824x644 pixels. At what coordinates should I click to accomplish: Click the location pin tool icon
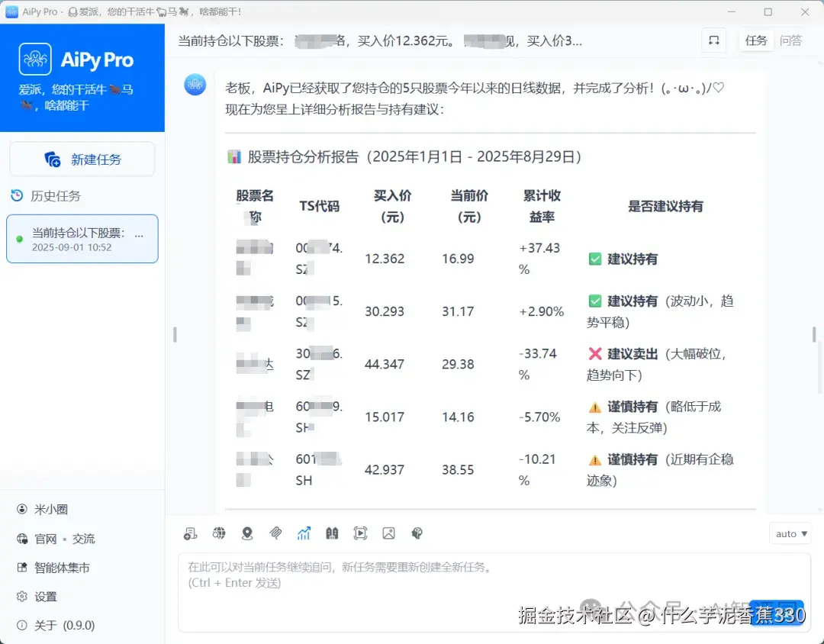pyautogui.click(x=247, y=533)
